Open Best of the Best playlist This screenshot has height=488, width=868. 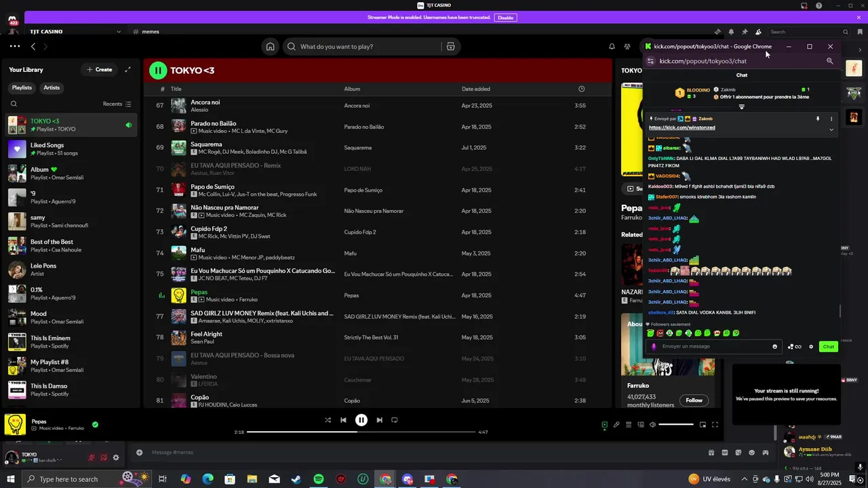71,245
